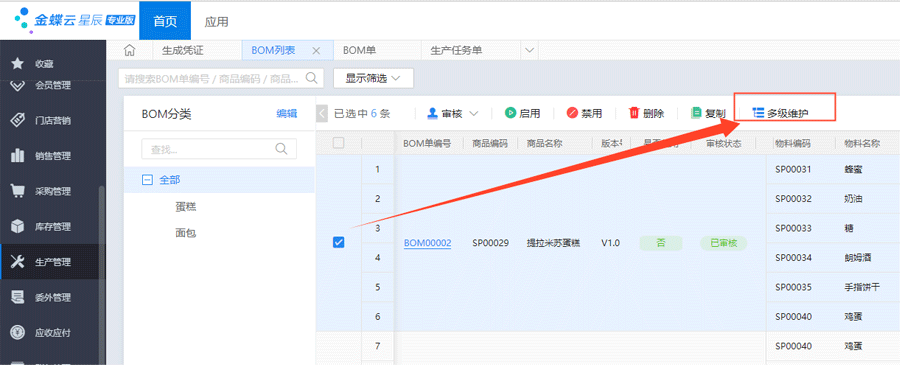Click the 复制 copy button
The image size is (900, 365).
(708, 113)
